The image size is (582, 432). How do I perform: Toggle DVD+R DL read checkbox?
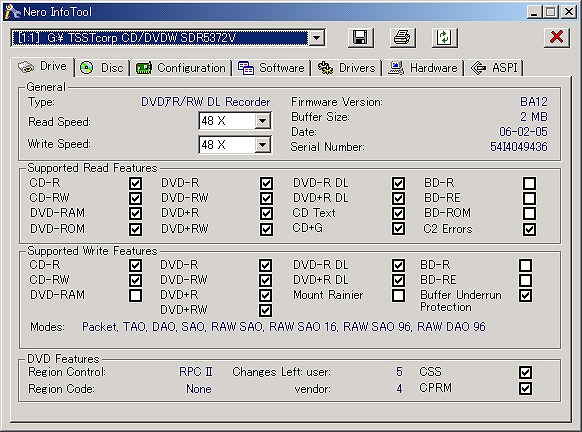point(398,198)
